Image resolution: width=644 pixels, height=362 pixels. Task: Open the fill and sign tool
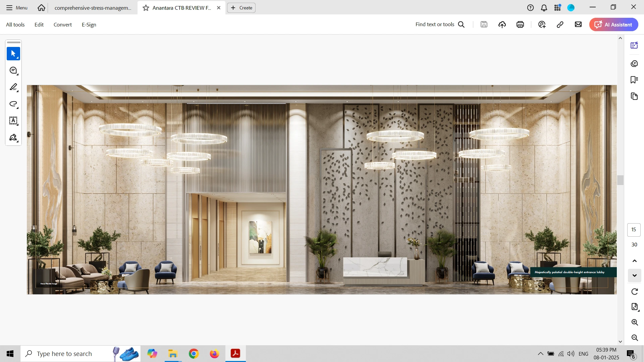[13, 137]
